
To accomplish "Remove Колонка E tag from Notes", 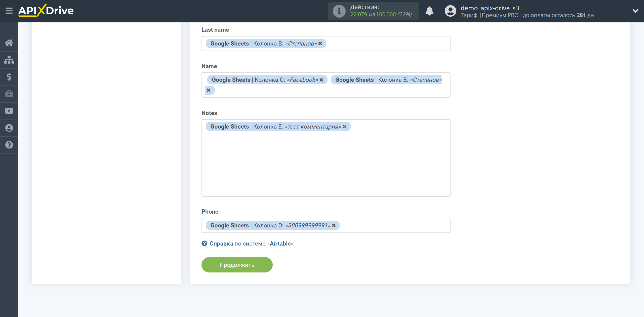I will click(344, 127).
